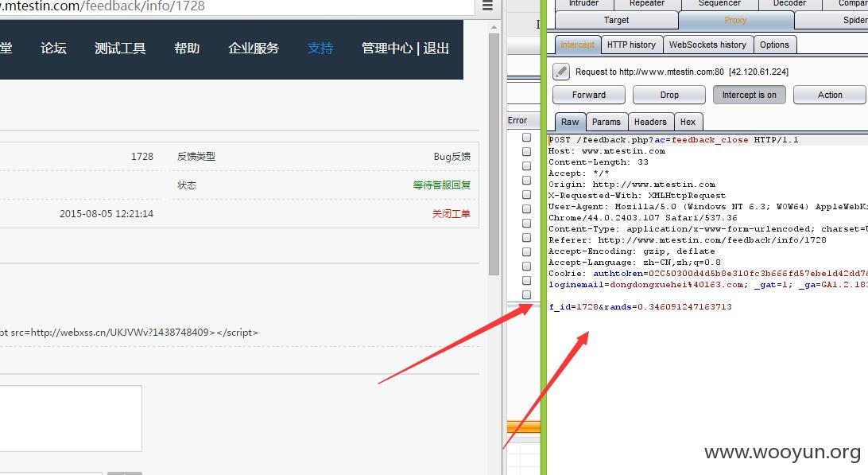Click the 支持 navigation link
868x475 pixels.
point(320,49)
